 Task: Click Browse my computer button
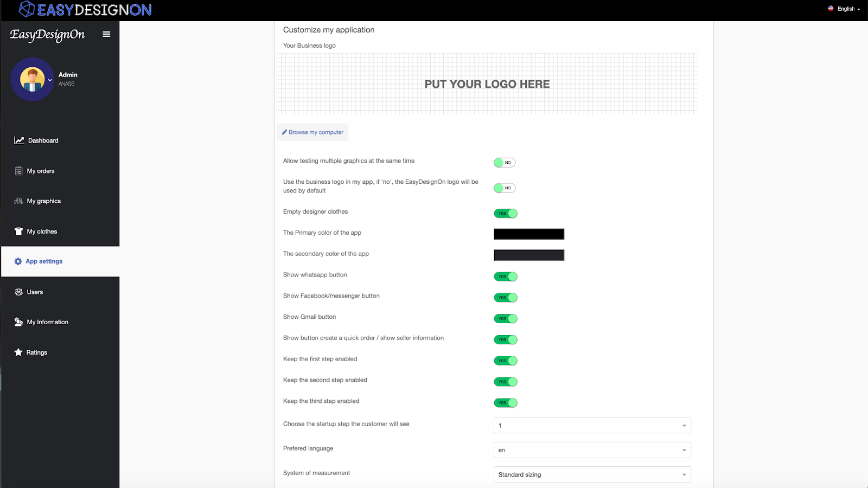(x=312, y=132)
